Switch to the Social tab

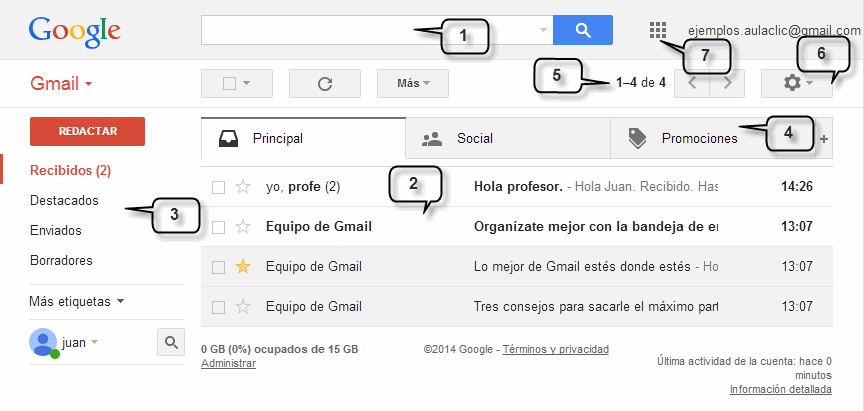coord(474,139)
